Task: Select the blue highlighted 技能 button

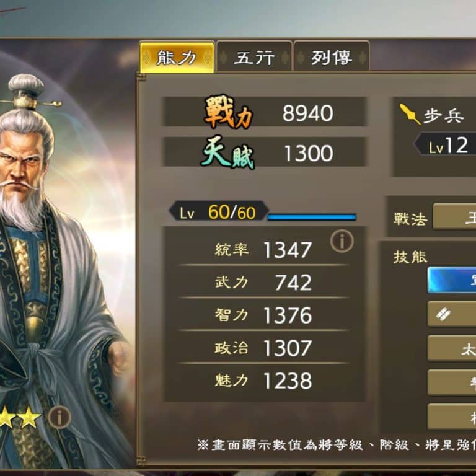Action: pyautogui.click(x=452, y=280)
